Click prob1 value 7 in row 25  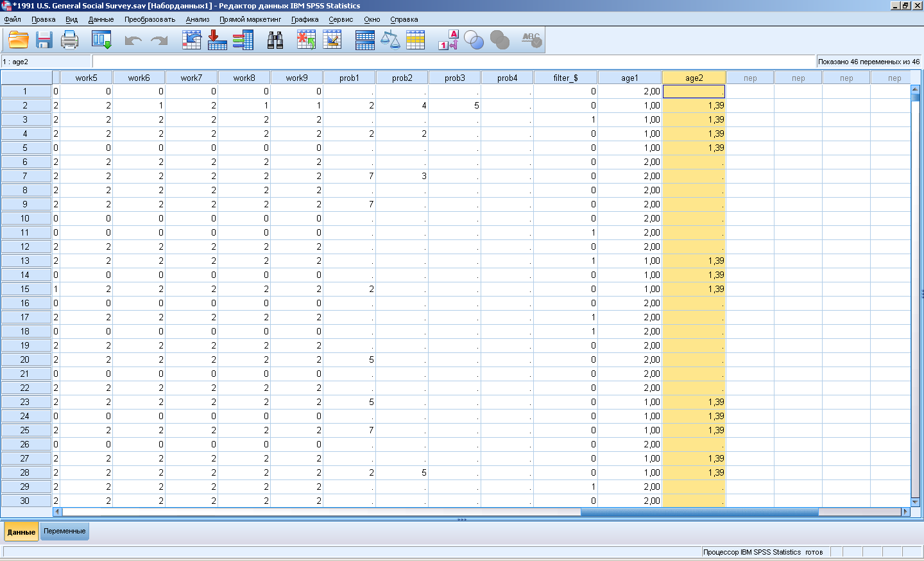coord(349,430)
